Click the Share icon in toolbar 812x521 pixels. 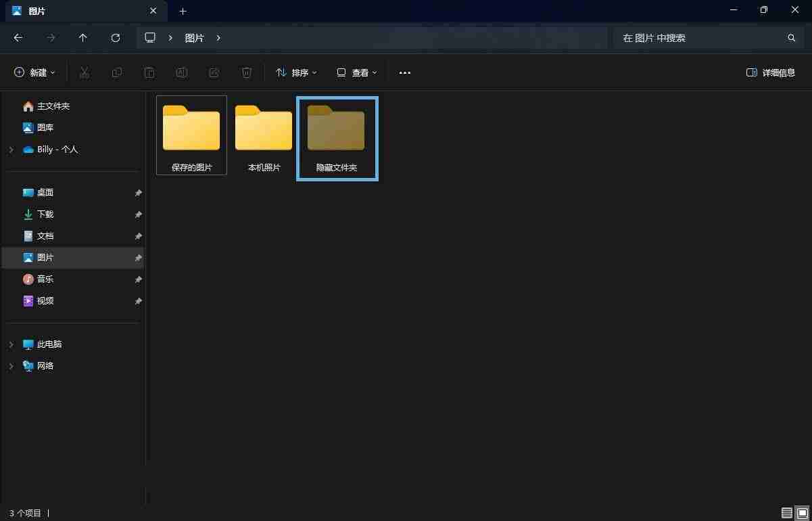click(x=214, y=72)
